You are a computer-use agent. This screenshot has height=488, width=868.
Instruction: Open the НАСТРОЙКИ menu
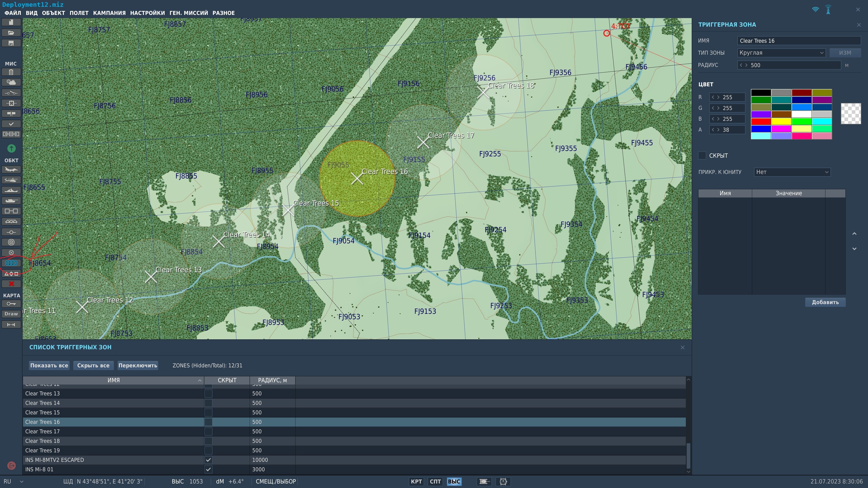tap(147, 13)
